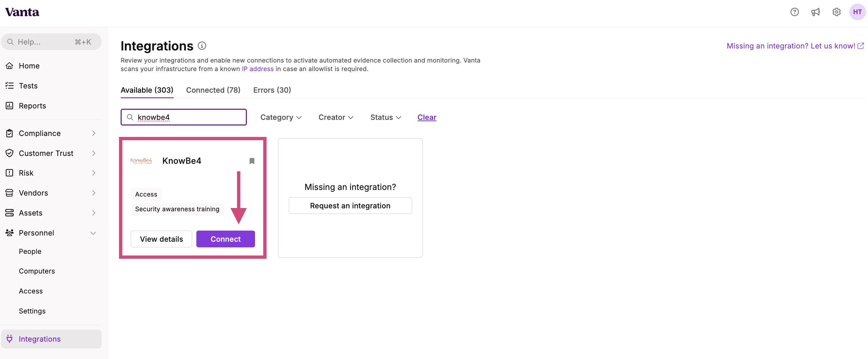Click the Access tag on KnowBe4
Image resolution: width=868 pixels, height=359 pixels.
coord(146,194)
